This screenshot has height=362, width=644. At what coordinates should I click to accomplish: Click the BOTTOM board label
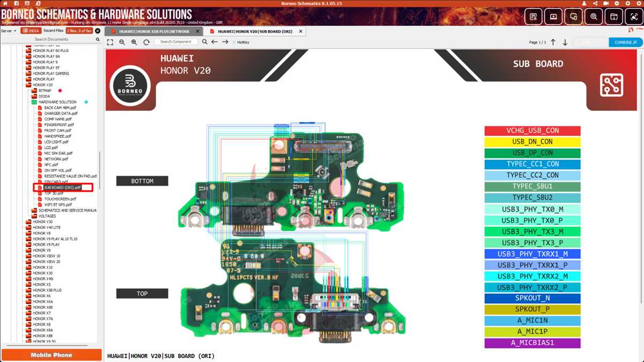point(142,181)
